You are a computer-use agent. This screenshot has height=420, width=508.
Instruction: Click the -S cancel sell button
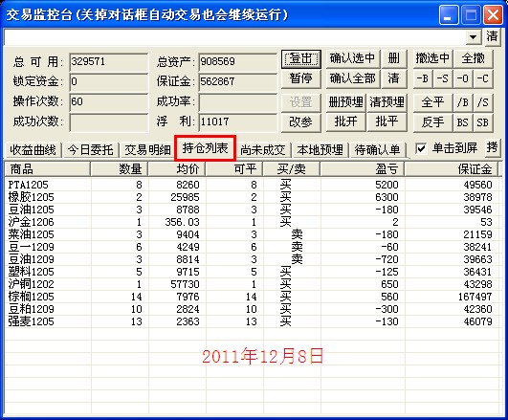443,78
